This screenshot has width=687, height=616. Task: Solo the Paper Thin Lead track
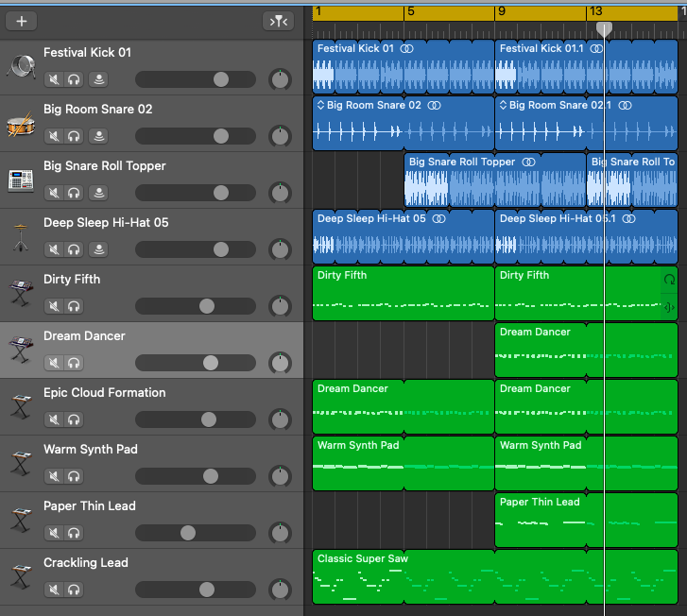74,533
